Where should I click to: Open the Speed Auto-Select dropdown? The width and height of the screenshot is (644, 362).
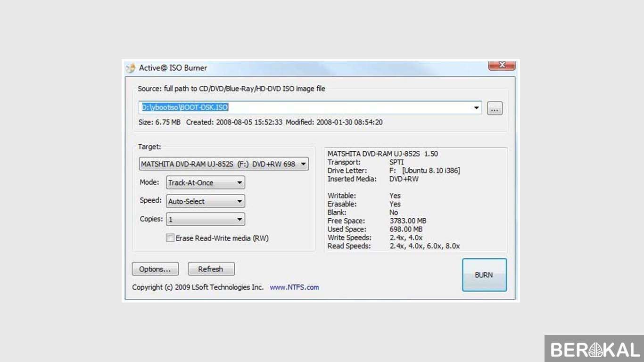(x=206, y=201)
